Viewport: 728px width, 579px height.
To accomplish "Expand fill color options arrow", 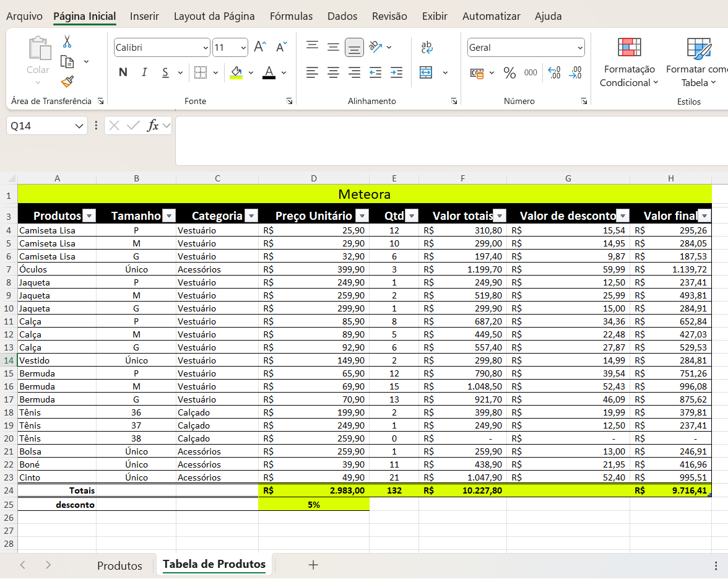I will click(251, 73).
